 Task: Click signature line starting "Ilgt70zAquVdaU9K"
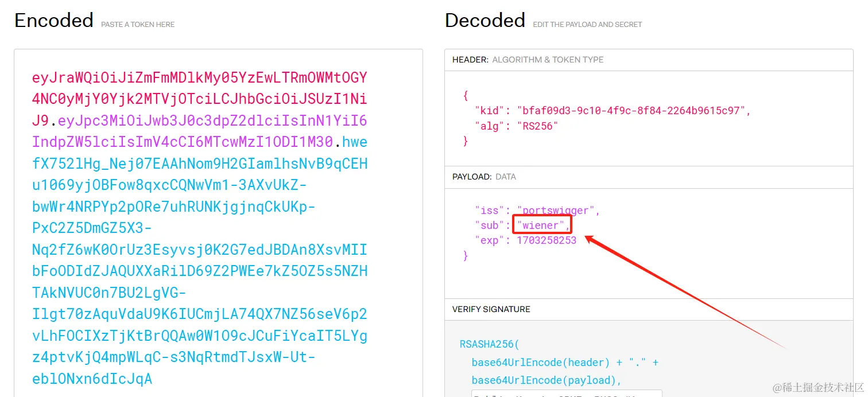(200, 314)
